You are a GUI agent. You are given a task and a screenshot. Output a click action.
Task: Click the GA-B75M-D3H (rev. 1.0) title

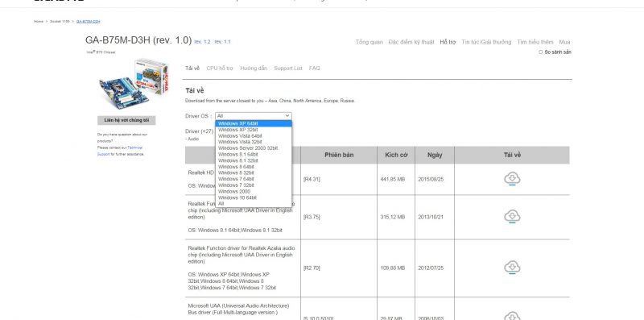pyautogui.click(x=138, y=40)
